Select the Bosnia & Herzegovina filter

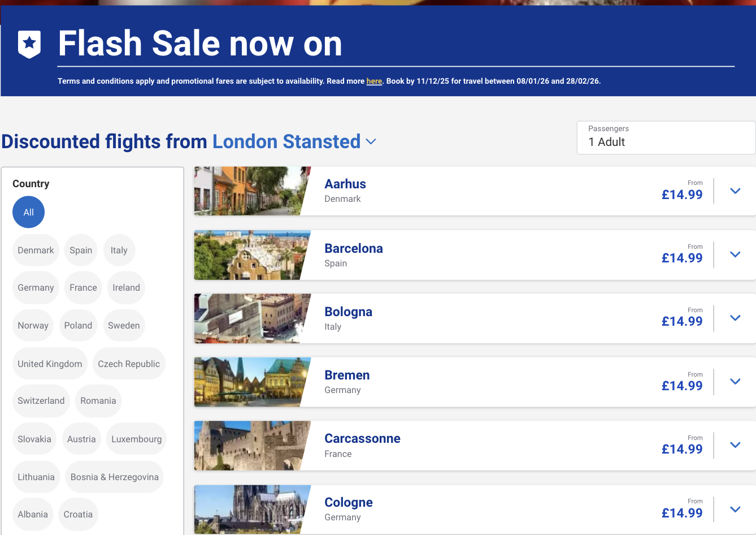114,477
